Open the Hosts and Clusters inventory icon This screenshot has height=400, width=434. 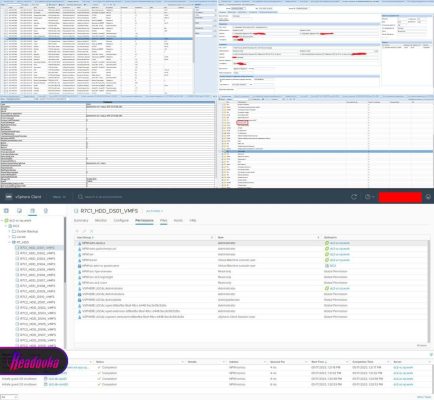6,211
